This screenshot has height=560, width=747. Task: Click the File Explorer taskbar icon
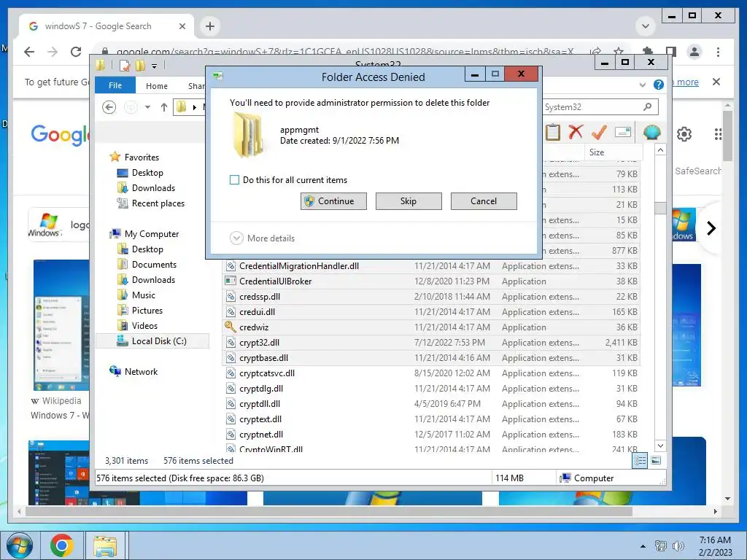(105, 546)
